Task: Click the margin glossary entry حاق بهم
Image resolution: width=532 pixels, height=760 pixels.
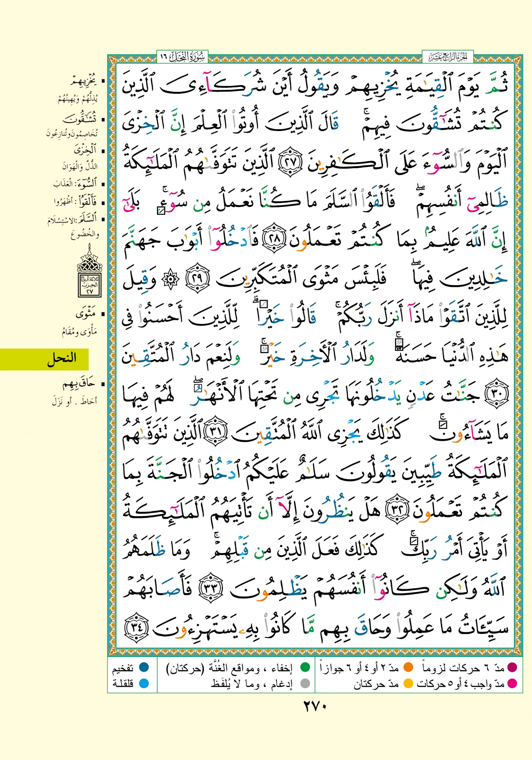Action: coord(79,384)
